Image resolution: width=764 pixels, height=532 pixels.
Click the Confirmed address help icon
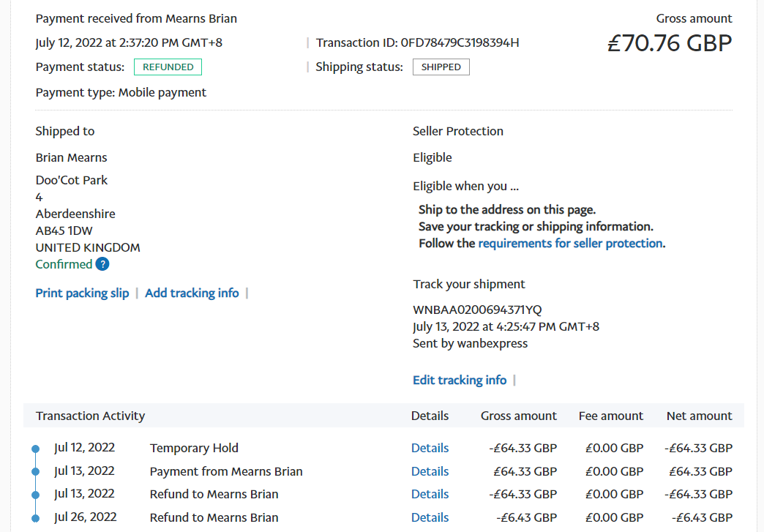102,264
